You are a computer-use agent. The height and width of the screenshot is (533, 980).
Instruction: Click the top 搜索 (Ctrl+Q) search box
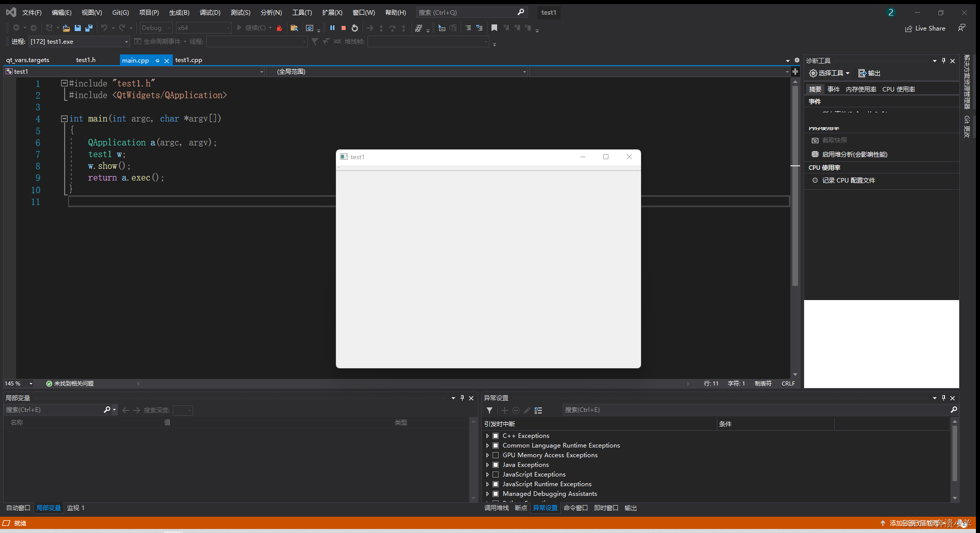pos(471,13)
